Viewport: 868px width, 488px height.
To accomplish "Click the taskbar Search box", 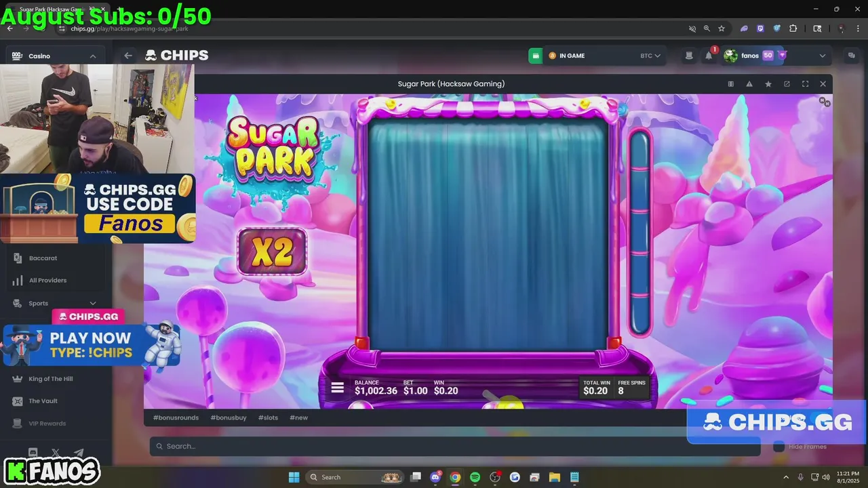I will point(355,477).
